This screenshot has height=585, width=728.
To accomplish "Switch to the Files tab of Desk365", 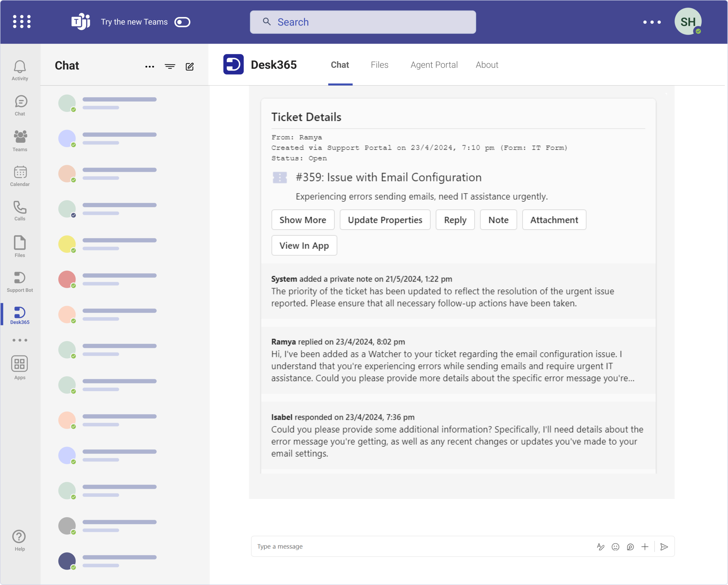I will click(x=379, y=65).
